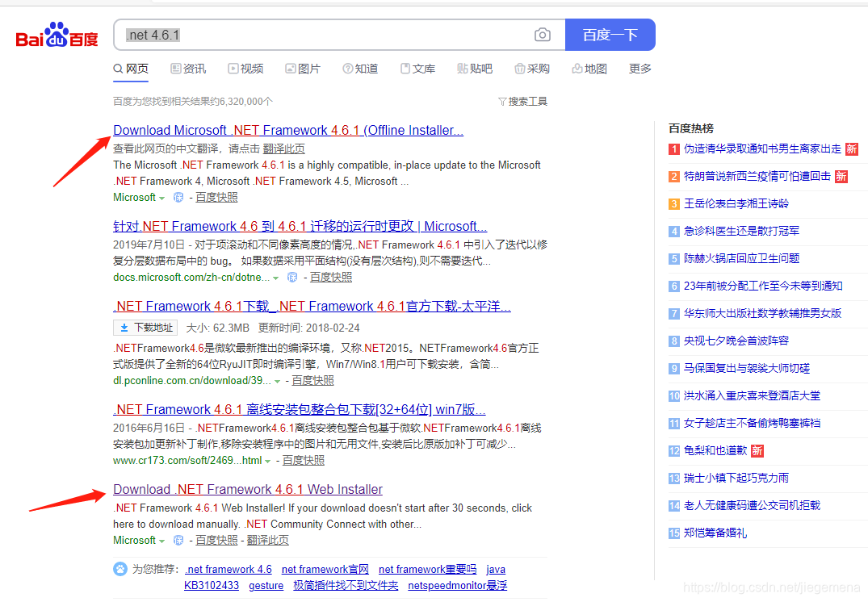Image resolution: width=868 pixels, height=602 pixels.
Task: Click the security badge in Web Installer result
Action: pos(178,541)
